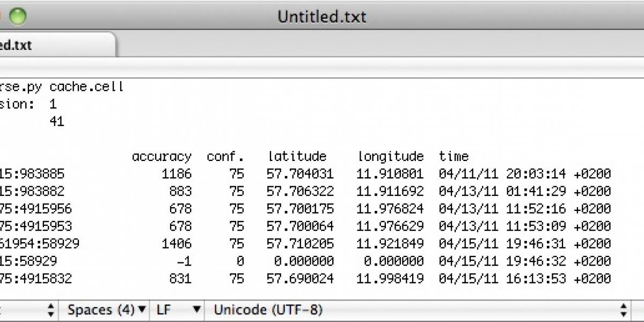Click the Untitled.txt window title
The image size is (644, 322).
pyautogui.click(x=322, y=17)
